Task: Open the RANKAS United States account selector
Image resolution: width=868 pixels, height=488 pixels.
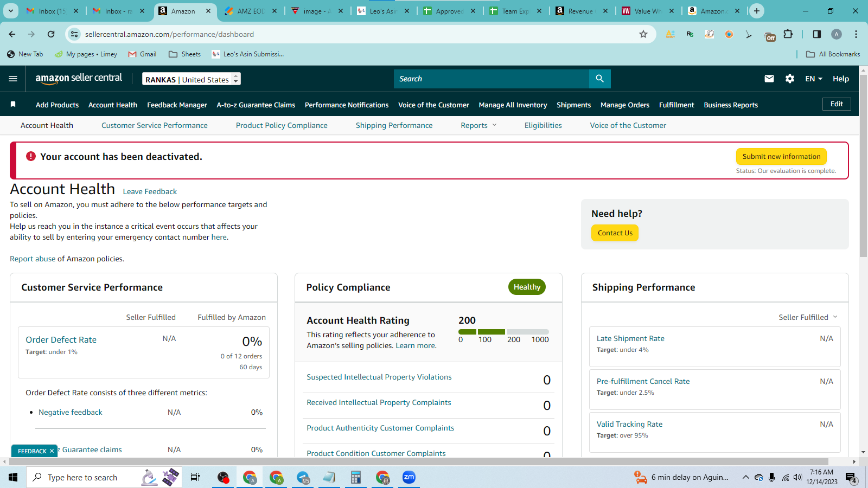Action: [192, 79]
